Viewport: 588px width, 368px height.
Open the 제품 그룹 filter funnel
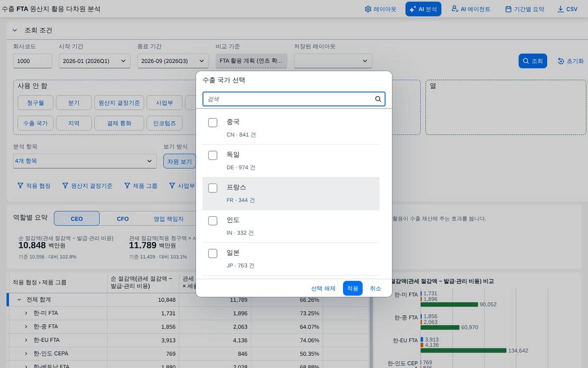click(127, 186)
